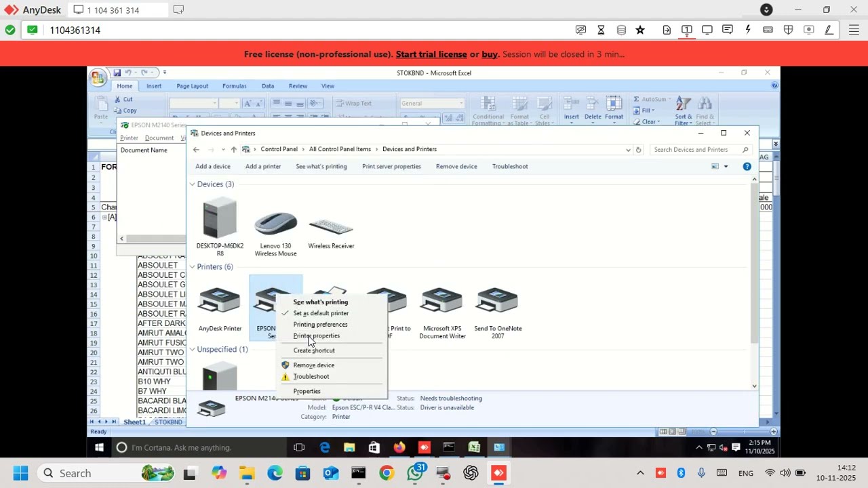
Task: Click the remote Windows Start button
Action: point(99,447)
